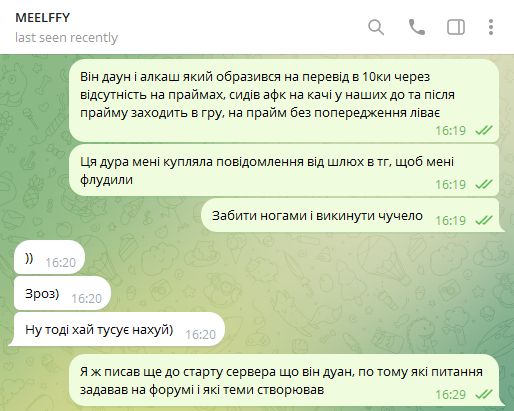Start a voice call with MEELFFY
The image size is (514, 411).
[x=417, y=27]
